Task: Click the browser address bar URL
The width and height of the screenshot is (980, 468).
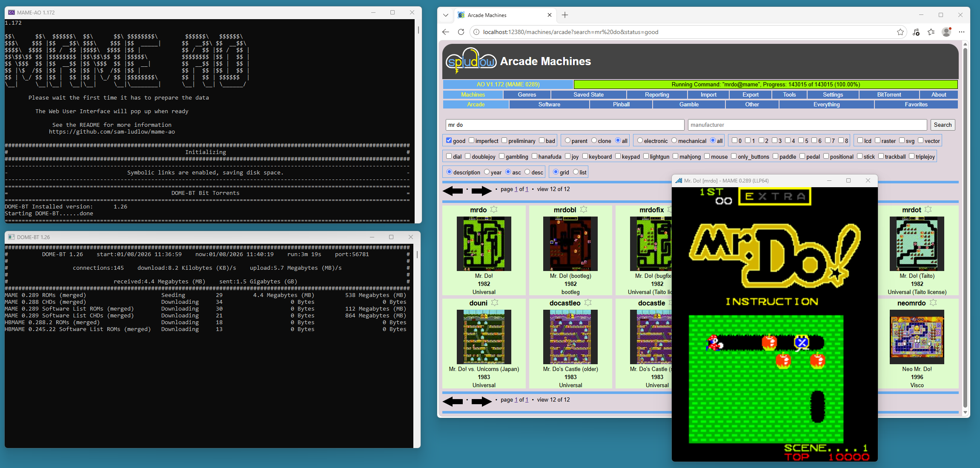Action: [570, 32]
